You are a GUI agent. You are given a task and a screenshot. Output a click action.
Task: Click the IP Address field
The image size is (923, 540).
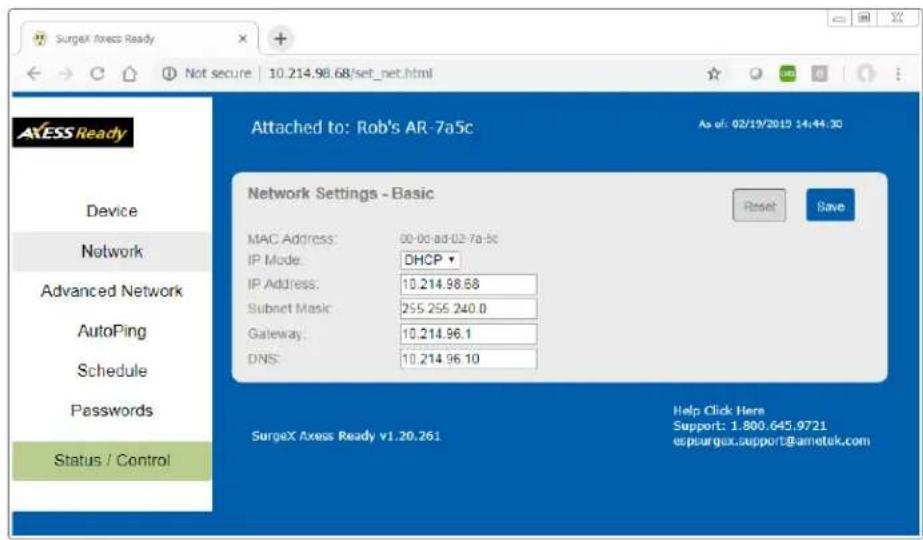coord(469,284)
